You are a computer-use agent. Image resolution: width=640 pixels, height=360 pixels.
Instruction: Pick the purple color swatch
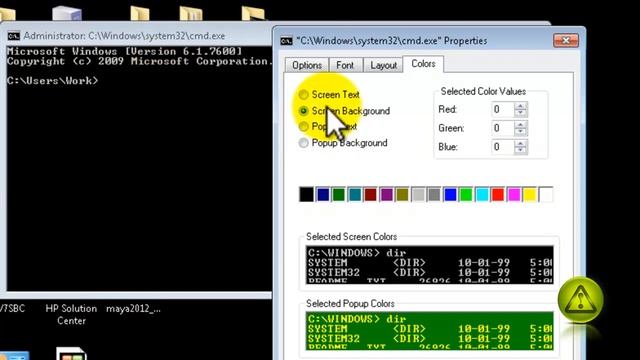coord(387,195)
